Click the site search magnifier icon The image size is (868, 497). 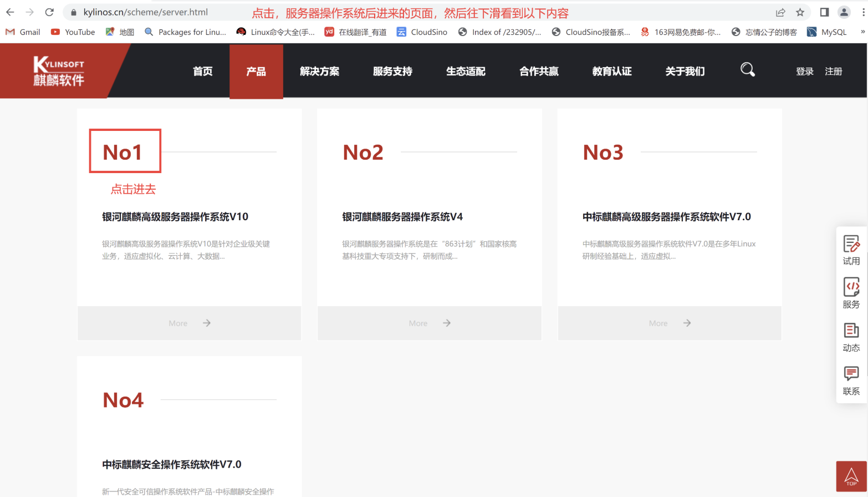(x=748, y=70)
